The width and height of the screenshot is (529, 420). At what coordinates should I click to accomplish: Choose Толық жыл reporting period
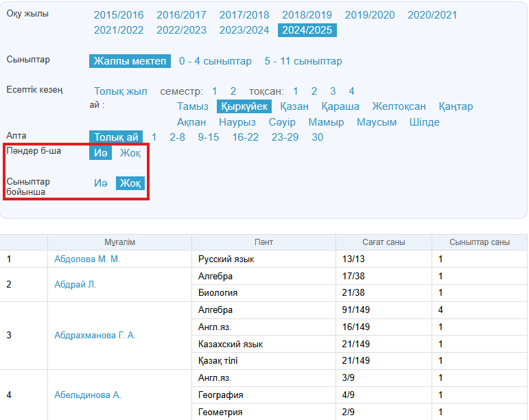[x=121, y=91]
